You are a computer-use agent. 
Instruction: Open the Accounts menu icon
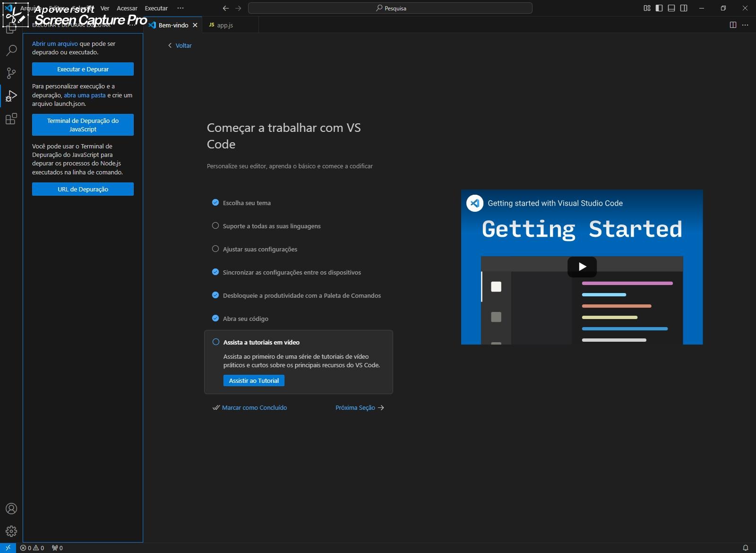tap(11, 509)
